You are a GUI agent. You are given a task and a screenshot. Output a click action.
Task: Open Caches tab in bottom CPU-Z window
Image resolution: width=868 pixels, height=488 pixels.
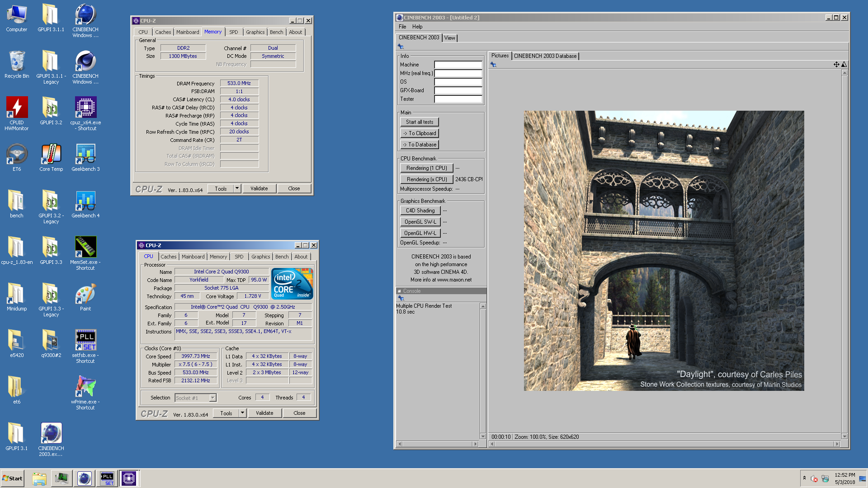pos(169,257)
